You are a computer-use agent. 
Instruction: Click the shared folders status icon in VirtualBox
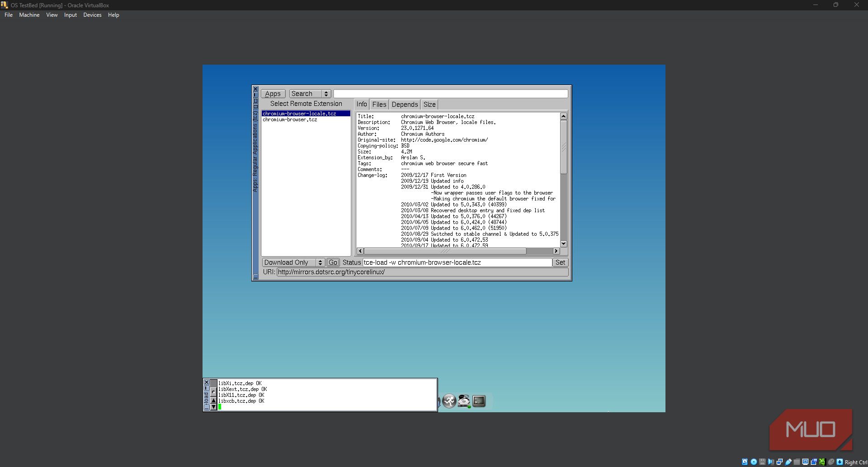click(x=797, y=462)
